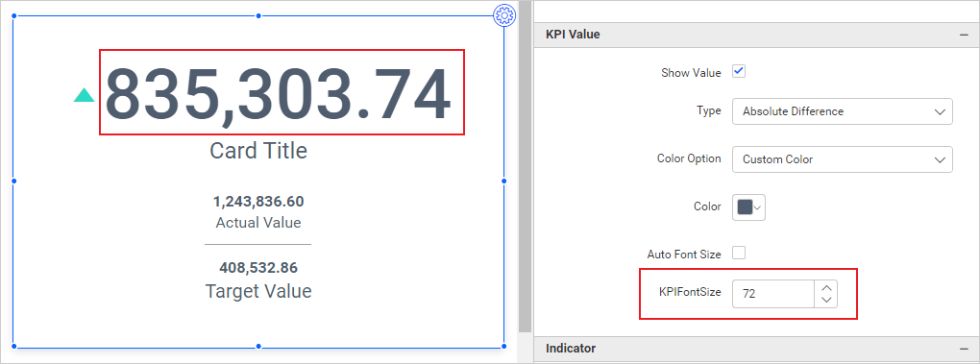Open the Color Option dropdown showing Custom Color
The width and height of the screenshot is (980, 364).
point(842,159)
